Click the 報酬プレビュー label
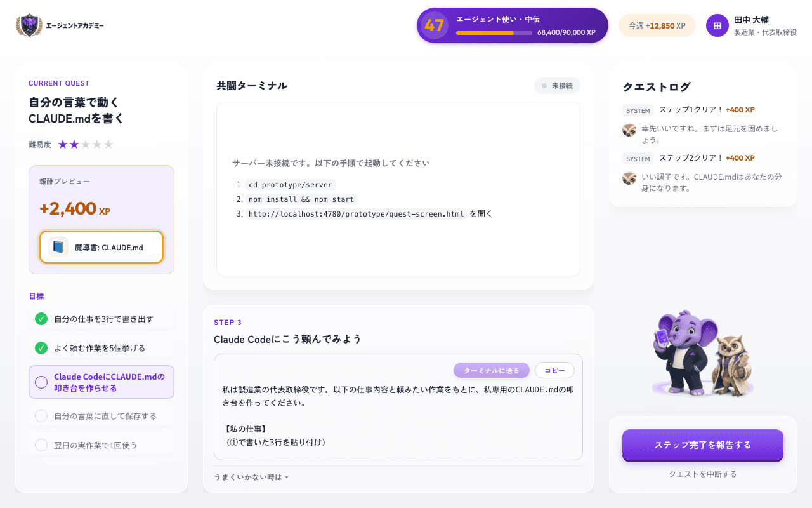The image size is (812, 508). pyautogui.click(x=65, y=182)
